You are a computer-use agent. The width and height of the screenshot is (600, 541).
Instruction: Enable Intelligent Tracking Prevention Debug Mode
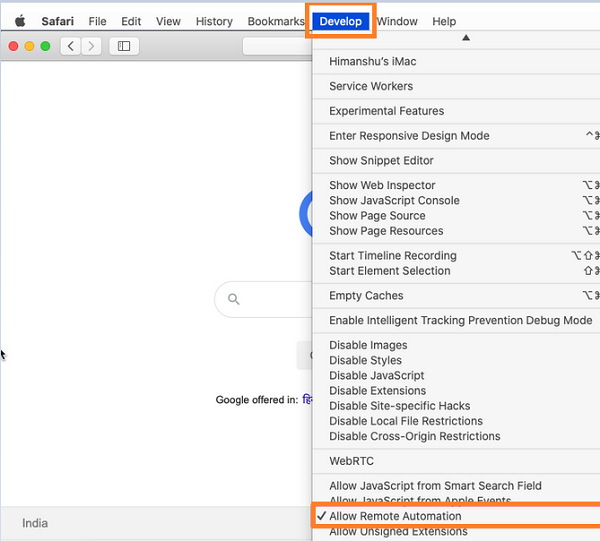(457, 320)
